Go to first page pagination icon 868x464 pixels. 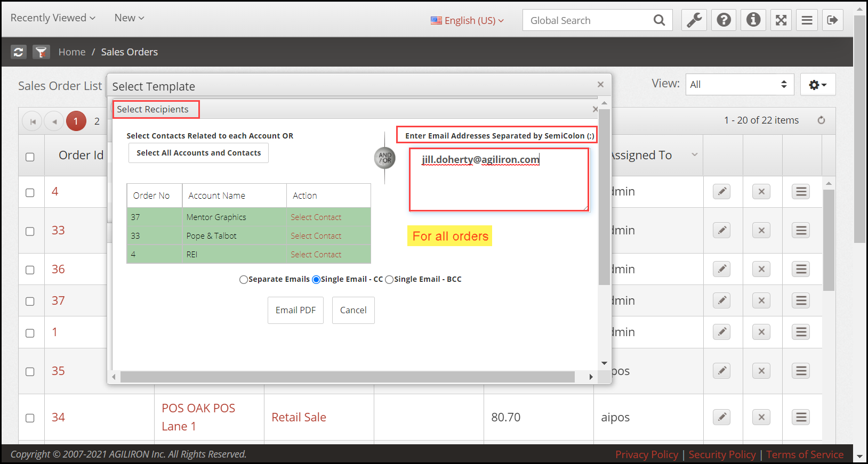33,121
